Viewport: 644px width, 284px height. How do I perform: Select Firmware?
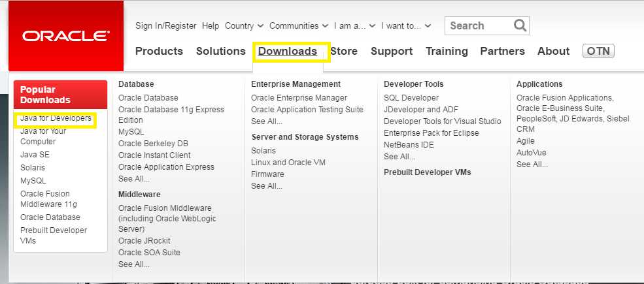click(x=267, y=174)
